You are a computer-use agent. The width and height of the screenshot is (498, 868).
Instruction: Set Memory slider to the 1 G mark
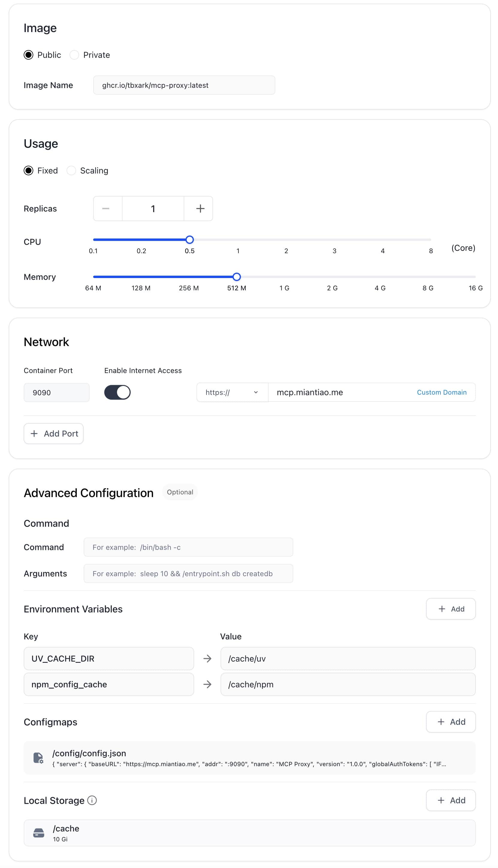point(284,277)
